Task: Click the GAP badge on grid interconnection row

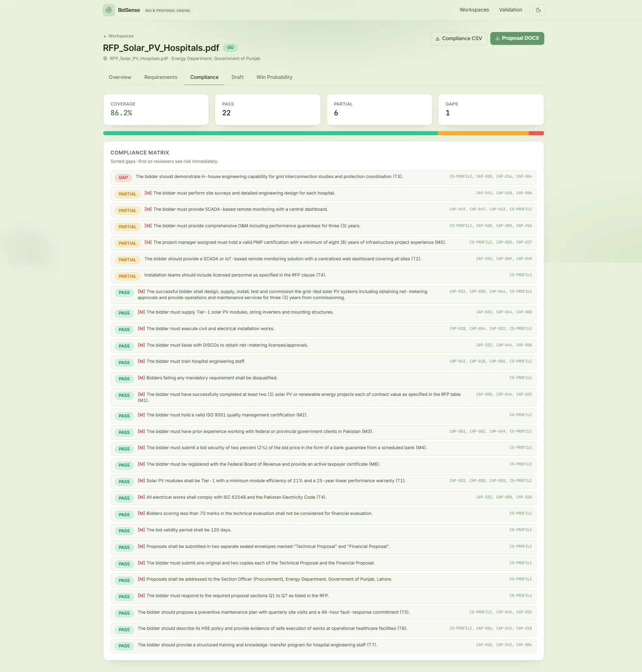Action: point(123,178)
